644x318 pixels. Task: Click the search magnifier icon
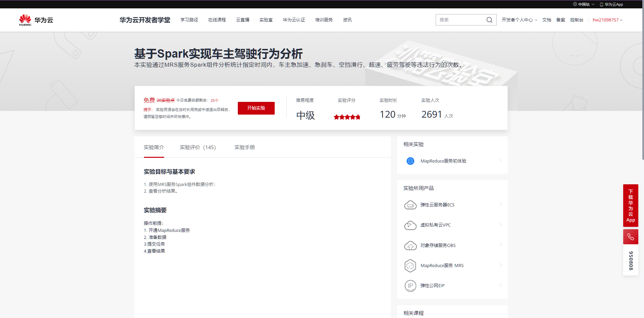[489, 20]
